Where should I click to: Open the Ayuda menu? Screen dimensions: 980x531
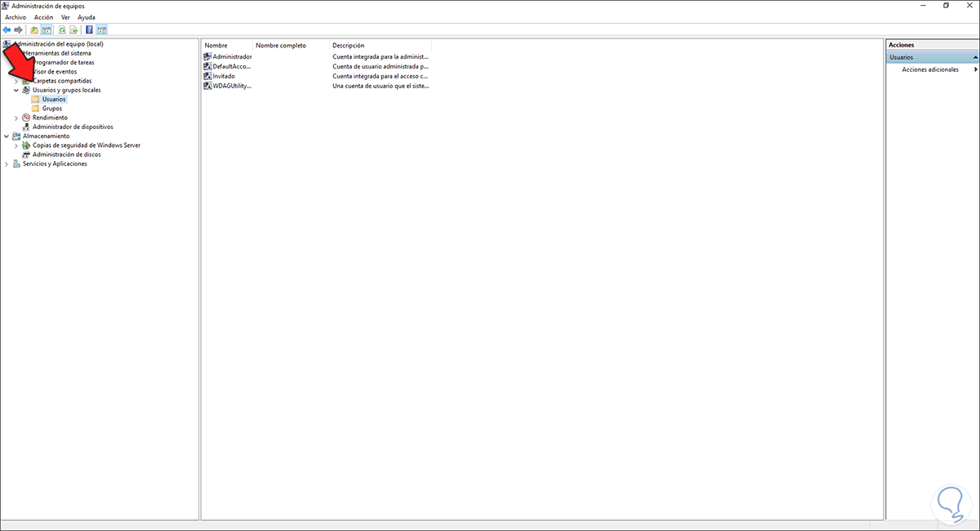point(87,17)
